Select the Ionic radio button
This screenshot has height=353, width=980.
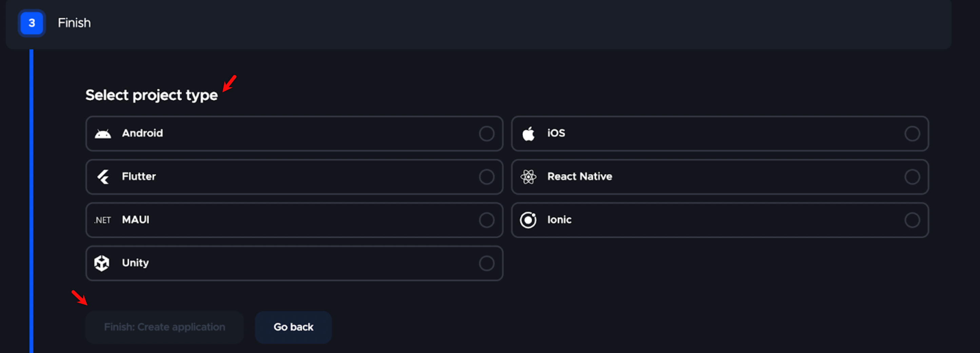point(913,220)
